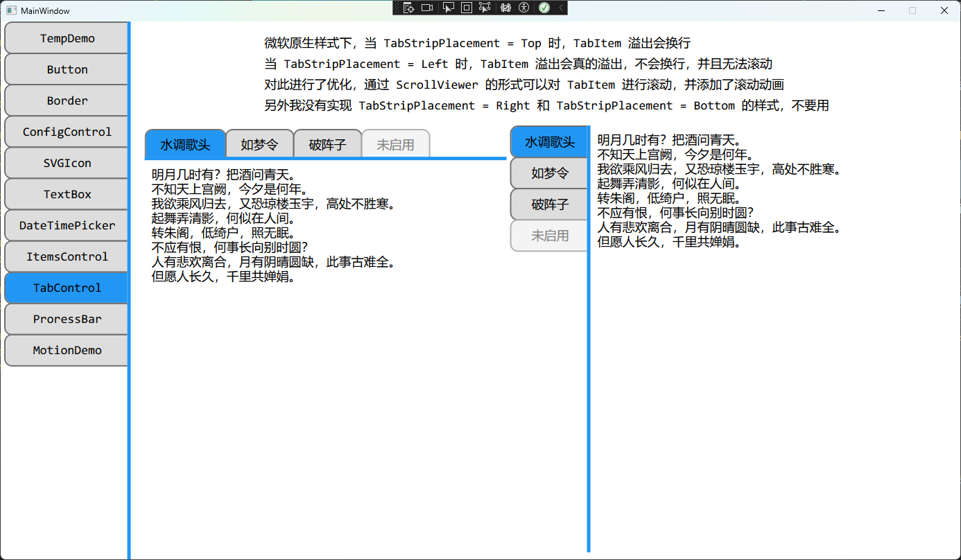Image resolution: width=961 pixels, height=560 pixels.
Task: Click description line mentioning ScrollViewer
Action: (524, 85)
